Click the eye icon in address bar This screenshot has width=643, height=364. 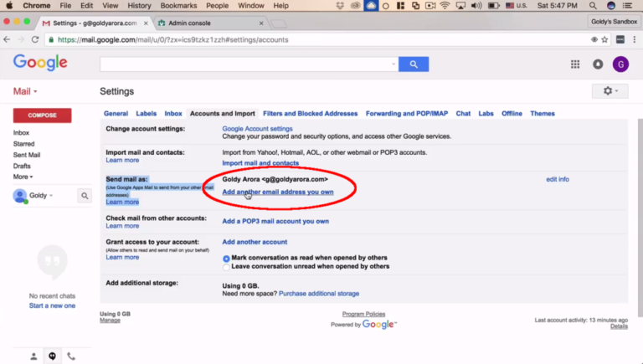(x=594, y=40)
